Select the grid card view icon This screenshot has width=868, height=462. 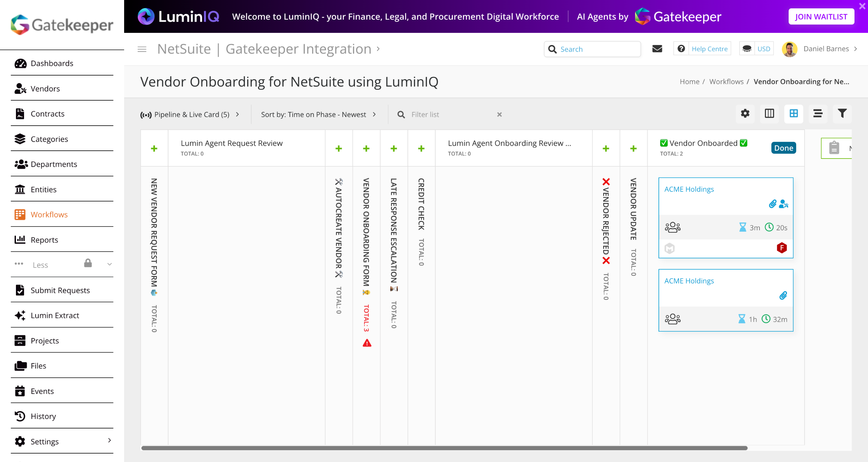tap(793, 113)
